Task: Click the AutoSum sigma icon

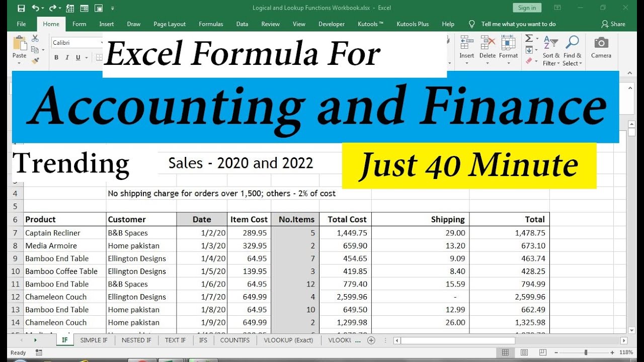Action: tap(529, 38)
